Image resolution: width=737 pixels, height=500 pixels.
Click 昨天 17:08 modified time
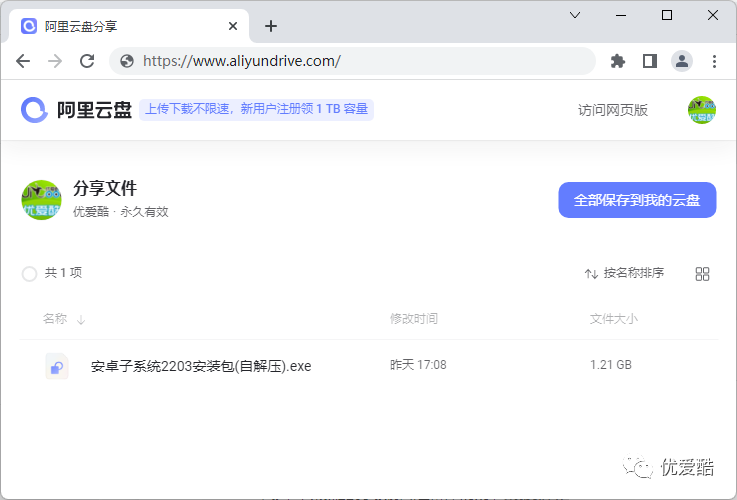click(418, 365)
